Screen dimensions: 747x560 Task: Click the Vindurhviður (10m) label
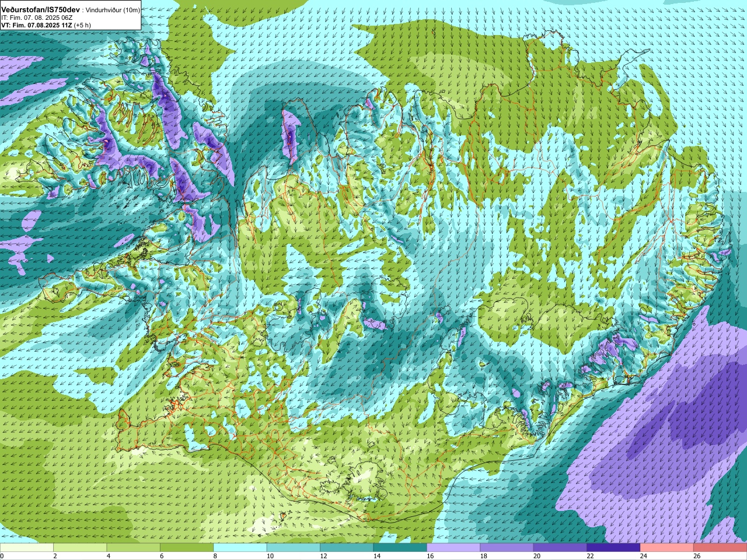[113, 10]
